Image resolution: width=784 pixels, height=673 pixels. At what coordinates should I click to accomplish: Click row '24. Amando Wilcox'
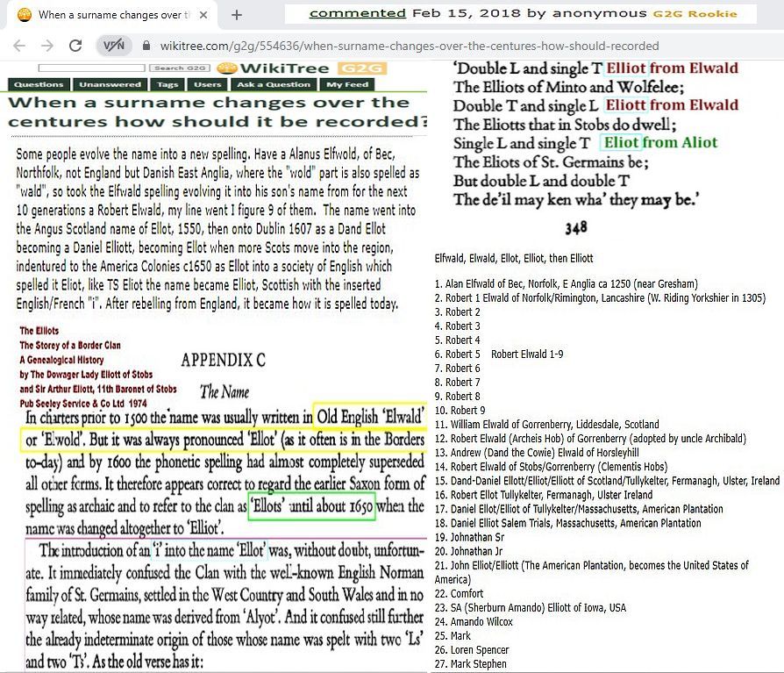[474, 622]
